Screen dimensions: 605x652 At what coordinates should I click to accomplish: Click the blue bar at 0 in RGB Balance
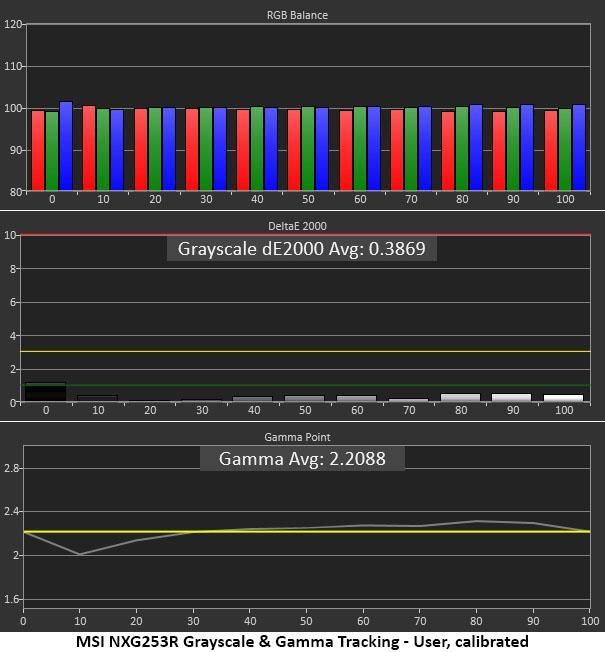(x=66, y=146)
